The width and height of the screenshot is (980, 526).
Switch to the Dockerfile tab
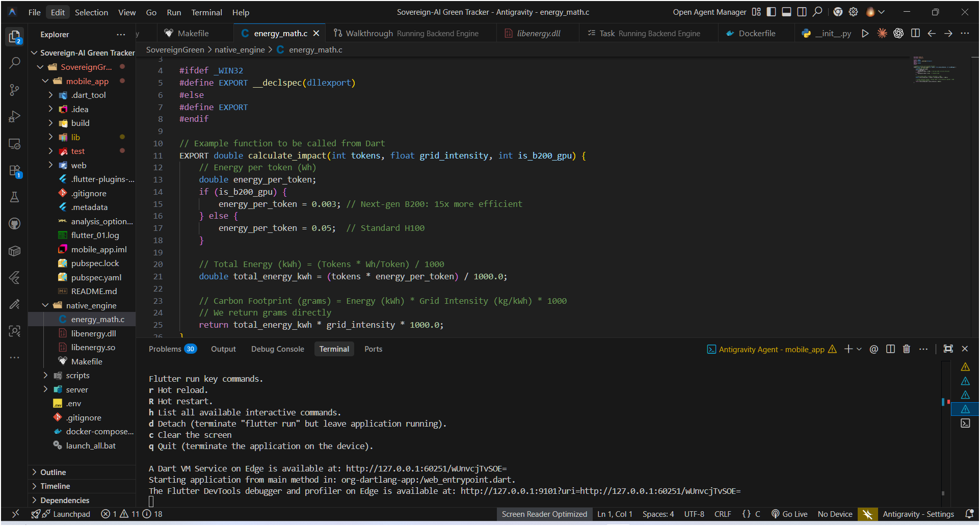[x=756, y=34]
